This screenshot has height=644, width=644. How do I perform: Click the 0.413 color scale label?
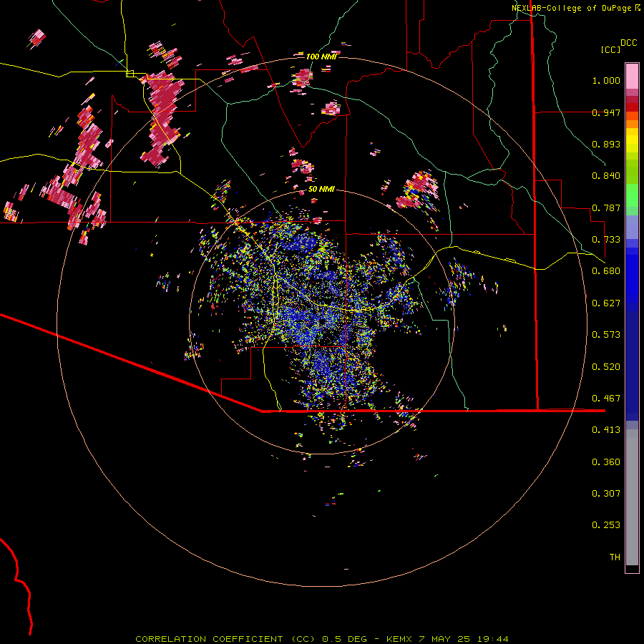point(606,430)
